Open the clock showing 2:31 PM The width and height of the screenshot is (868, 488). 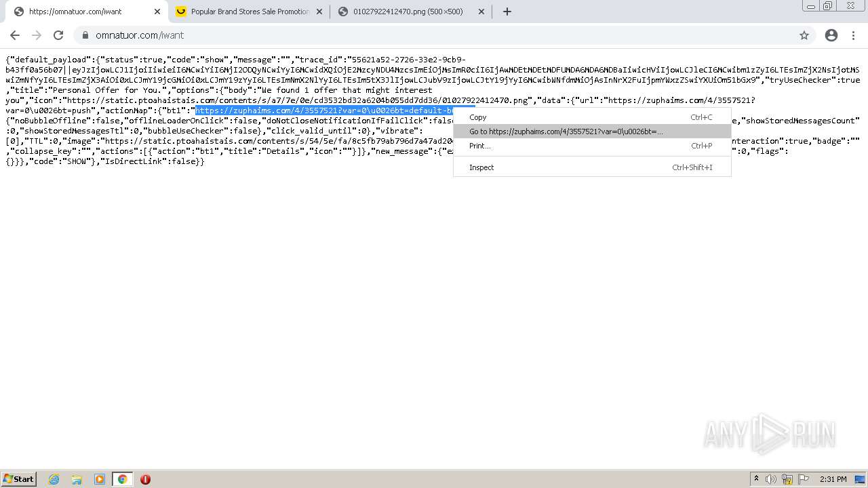(833, 479)
